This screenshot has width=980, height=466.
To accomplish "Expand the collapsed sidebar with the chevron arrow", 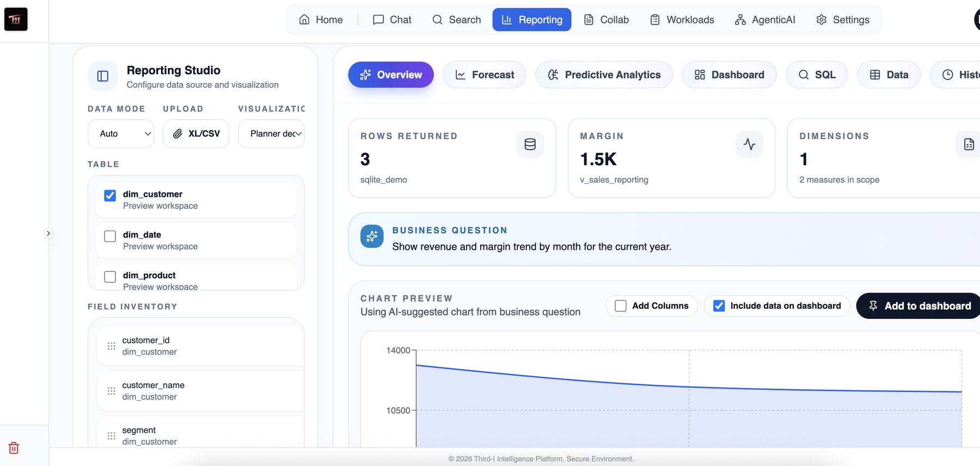I will click(48, 233).
